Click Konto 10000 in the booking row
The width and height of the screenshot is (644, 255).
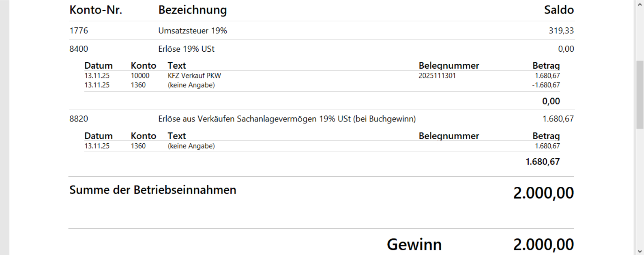(140, 76)
